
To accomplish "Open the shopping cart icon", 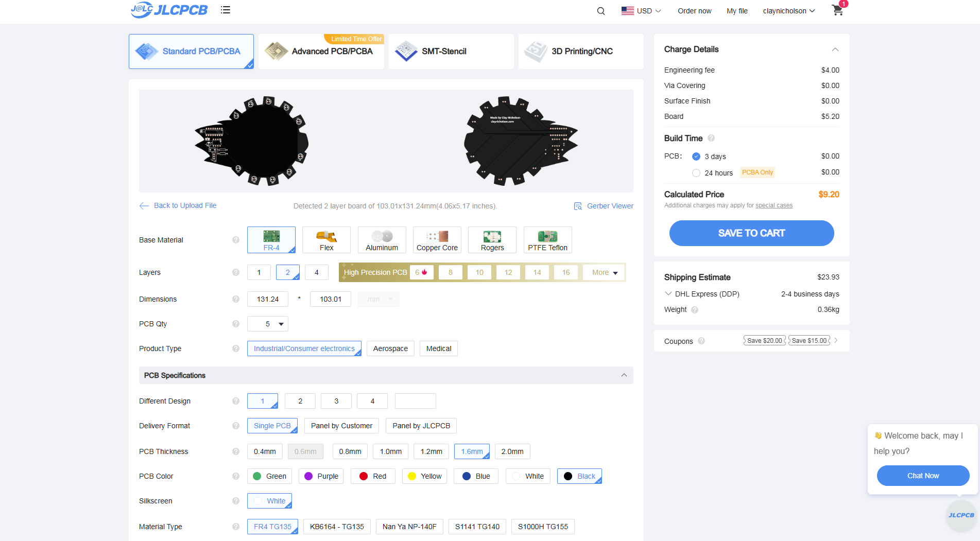I will click(x=837, y=10).
